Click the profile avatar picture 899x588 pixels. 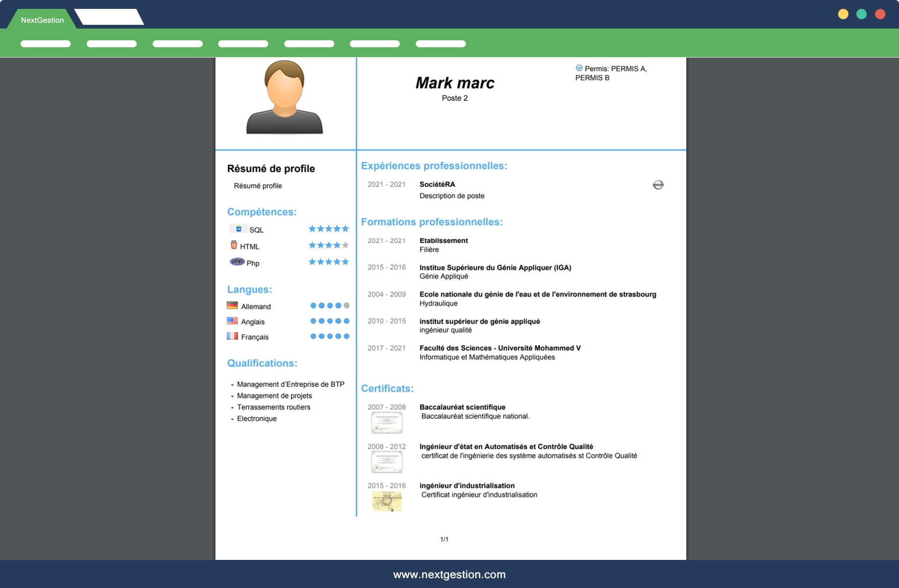pyautogui.click(x=285, y=97)
